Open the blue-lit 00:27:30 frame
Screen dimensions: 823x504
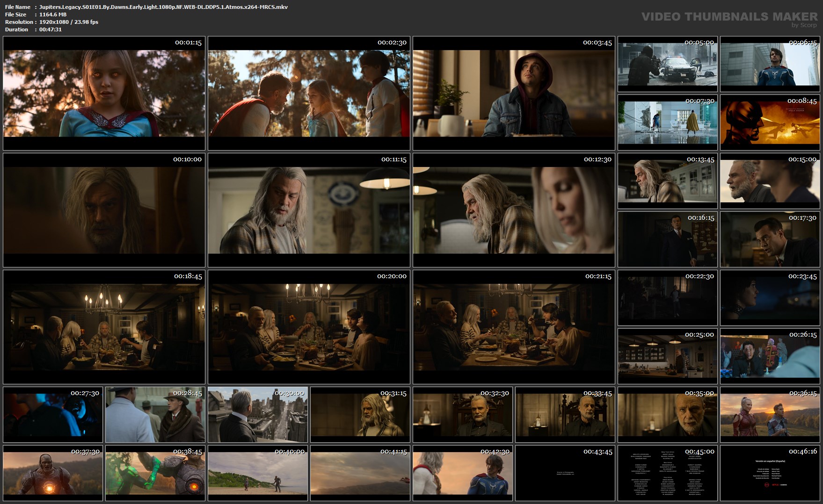coord(53,415)
